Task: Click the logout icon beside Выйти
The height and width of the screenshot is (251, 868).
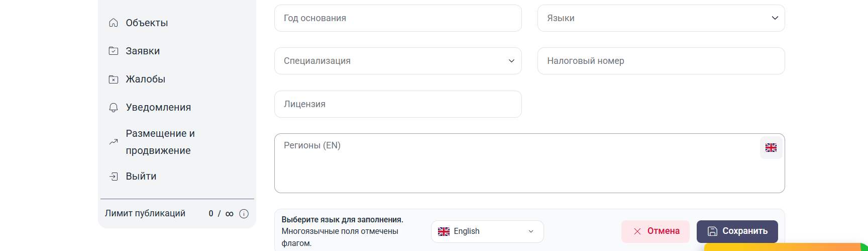Action: [114, 176]
